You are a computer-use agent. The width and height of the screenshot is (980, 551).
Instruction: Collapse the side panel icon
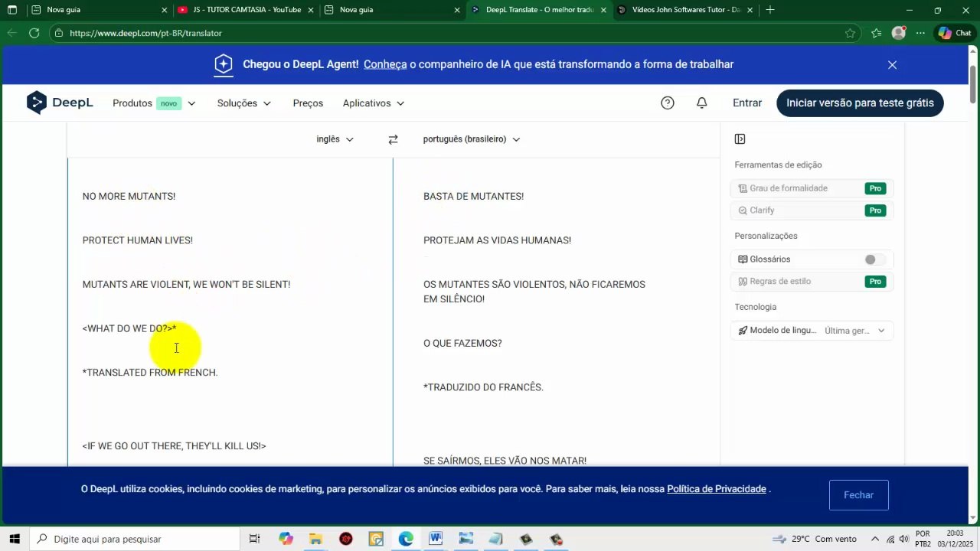pos(740,139)
